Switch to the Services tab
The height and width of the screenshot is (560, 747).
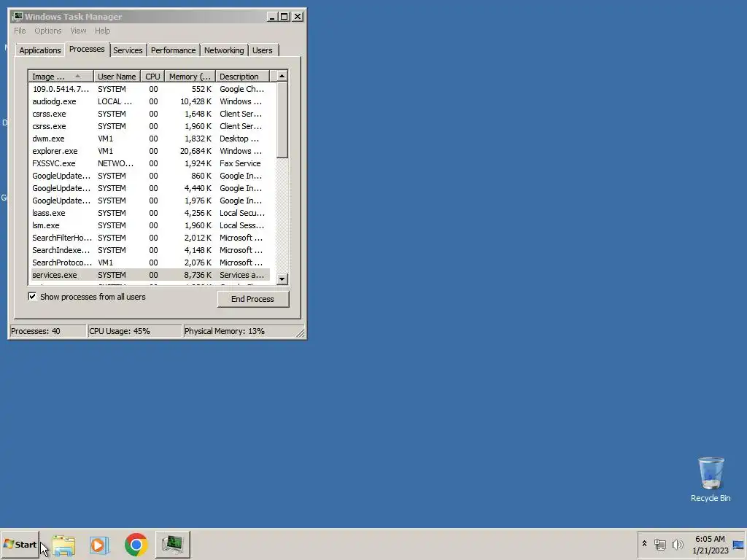click(128, 50)
